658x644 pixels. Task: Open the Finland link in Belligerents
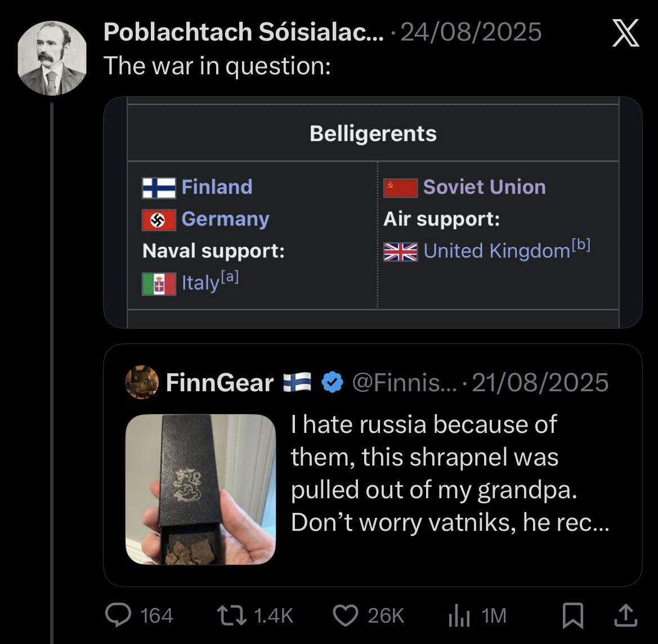pos(217,187)
